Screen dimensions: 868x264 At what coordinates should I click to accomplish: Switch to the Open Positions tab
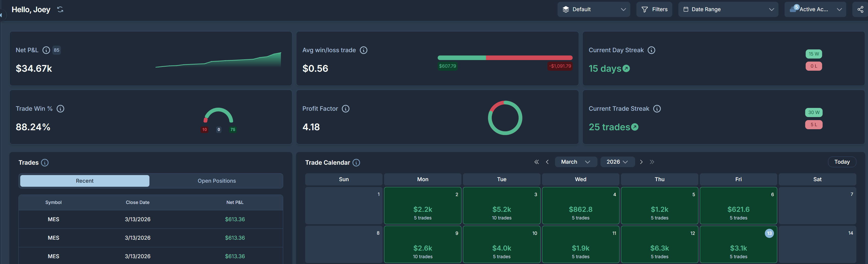click(x=216, y=181)
